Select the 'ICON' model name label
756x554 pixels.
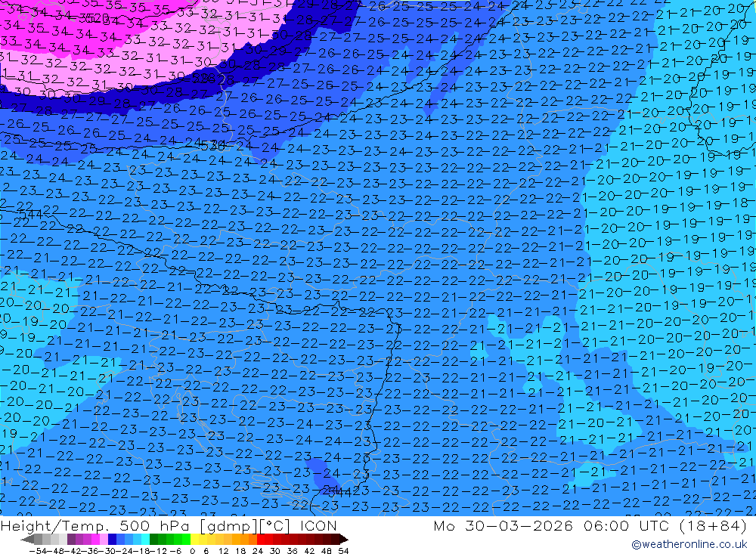click(318, 525)
